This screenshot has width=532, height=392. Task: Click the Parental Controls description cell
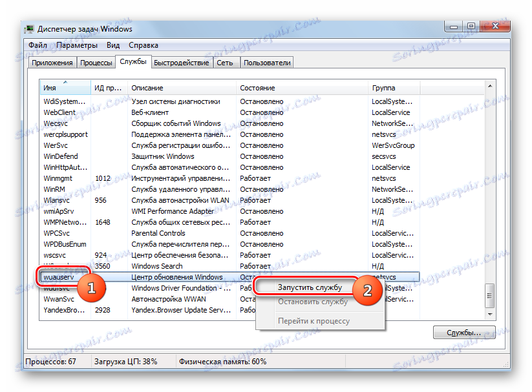(x=158, y=233)
